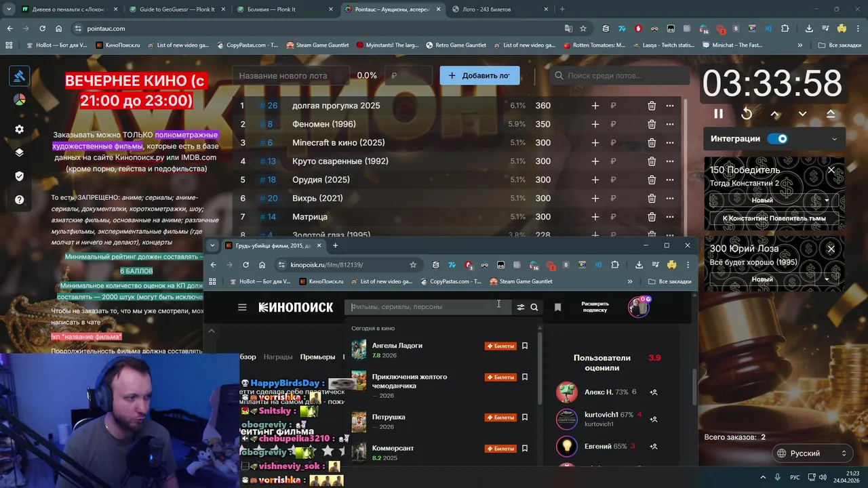Screen dimensions: 868x488
Task: Open 'Награды' tab on Kinopoisk page
Action: tap(278, 357)
